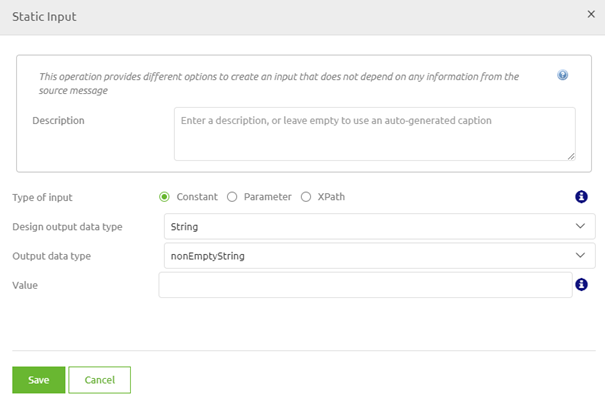This screenshot has height=405, width=605.
Task: Click chevron arrow on the nonEmptyString dropdown
Action: (x=581, y=256)
